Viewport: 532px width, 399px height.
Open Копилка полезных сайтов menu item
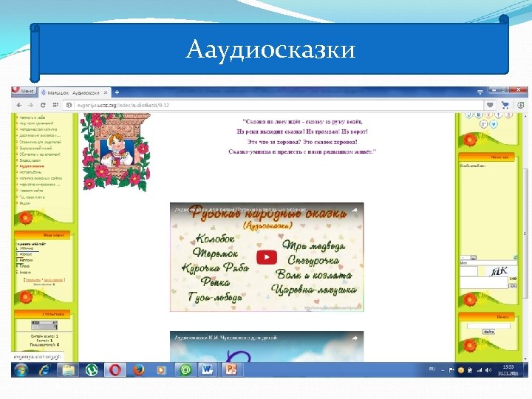click(x=41, y=178)
